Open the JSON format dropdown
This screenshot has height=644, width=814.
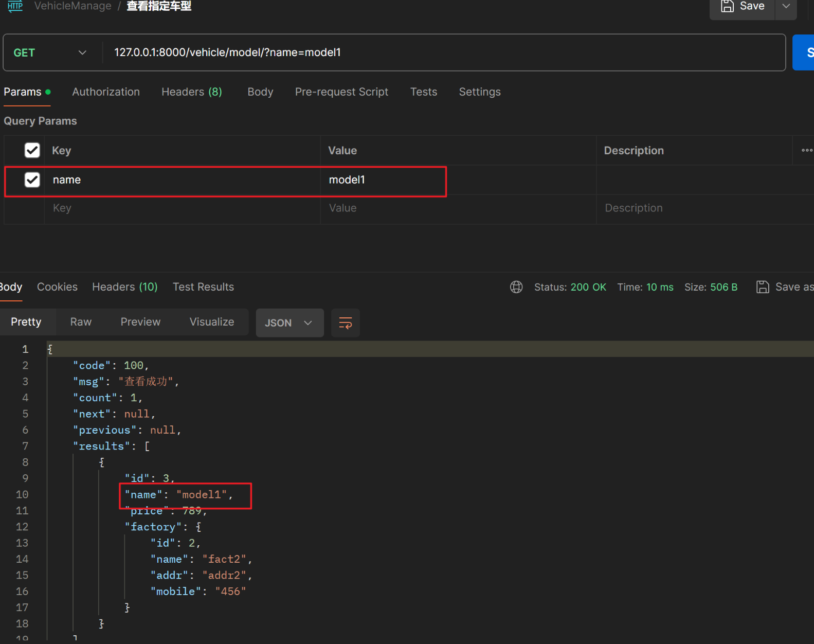pos(290,323)
